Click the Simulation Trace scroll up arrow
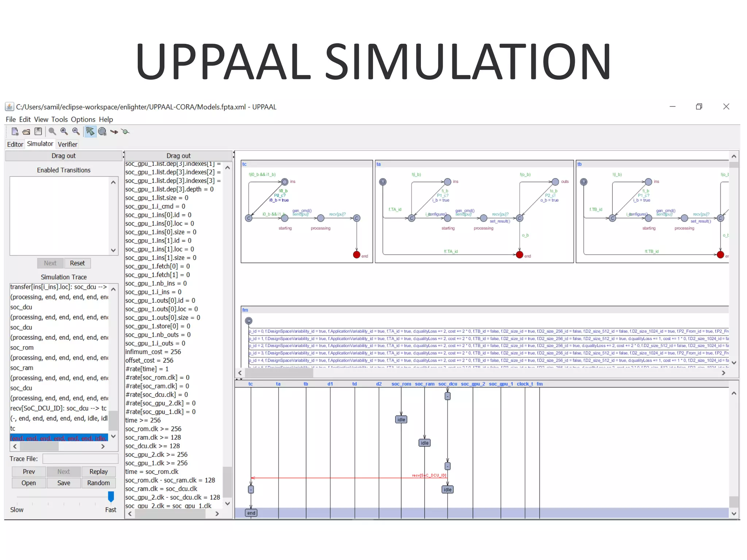 [113, 289]
